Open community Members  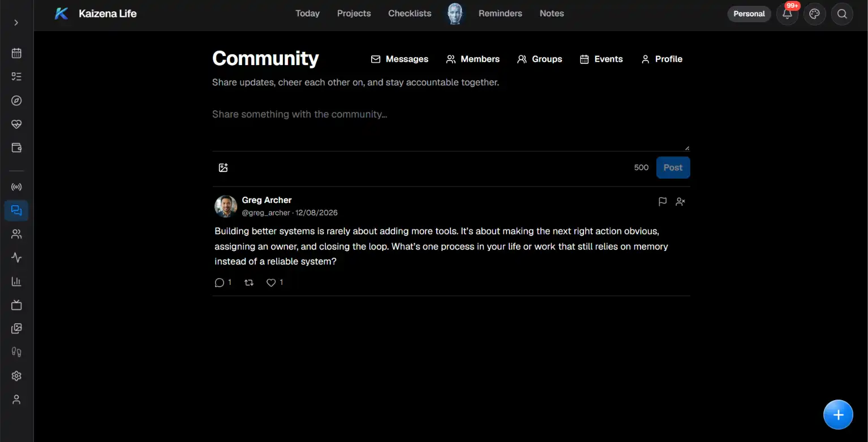[472, 59]
